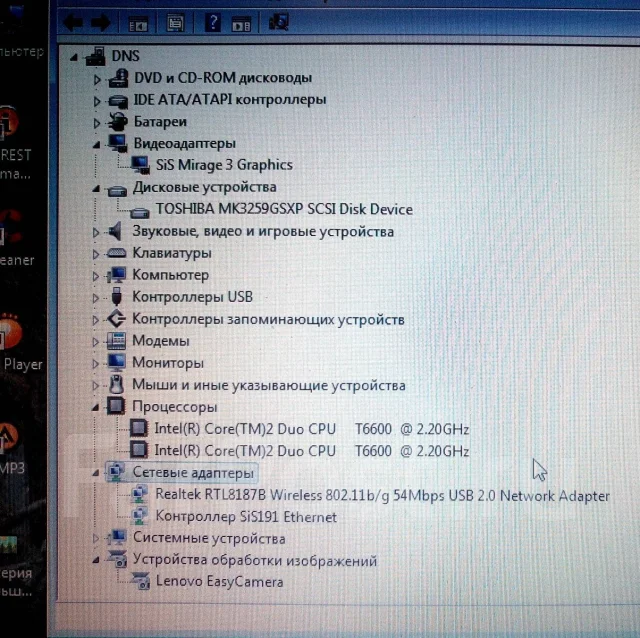Image resolution: width=640 pixels, height=638 pixels.
Task: Click the Клавиатуры keyboard icon
Action: 116,253
